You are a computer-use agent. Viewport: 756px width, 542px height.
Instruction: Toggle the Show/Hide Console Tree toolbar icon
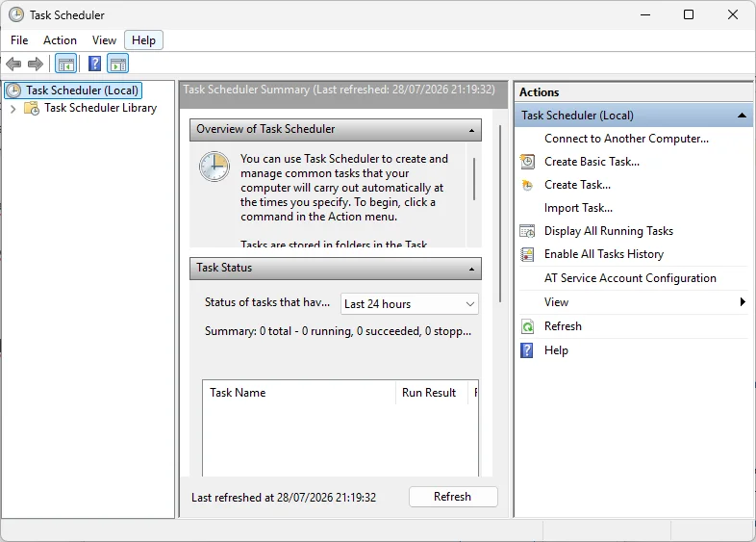[x=66, y=64]
